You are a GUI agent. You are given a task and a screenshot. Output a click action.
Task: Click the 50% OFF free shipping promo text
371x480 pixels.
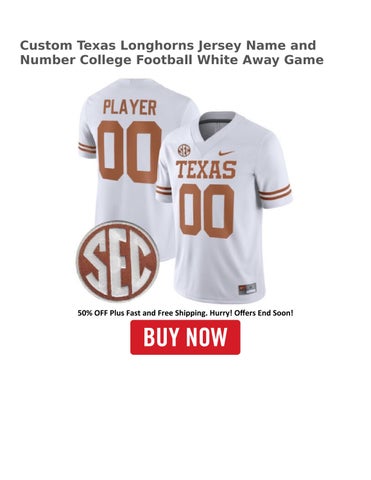tap(186, 313)
